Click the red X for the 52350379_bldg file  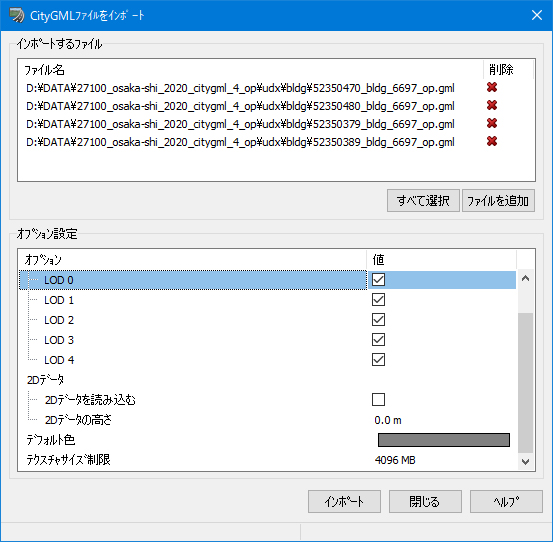[x=492, y=123]
